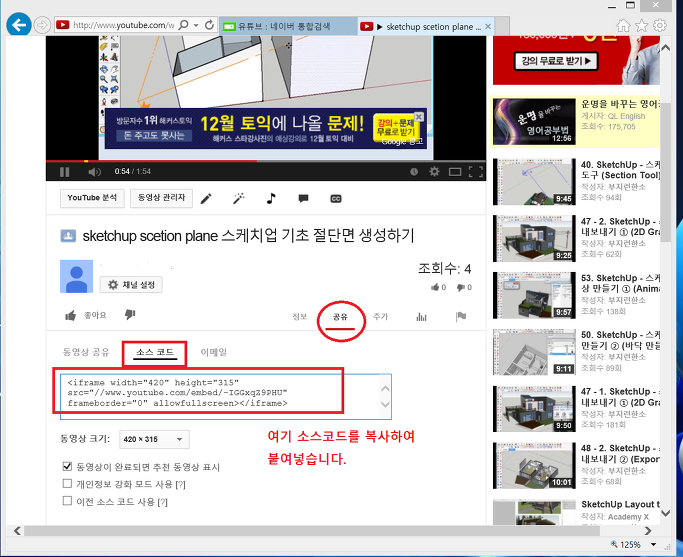Select the sketchup scetion plane browser tab
This screenshot has height=557, width=683.
427,27
